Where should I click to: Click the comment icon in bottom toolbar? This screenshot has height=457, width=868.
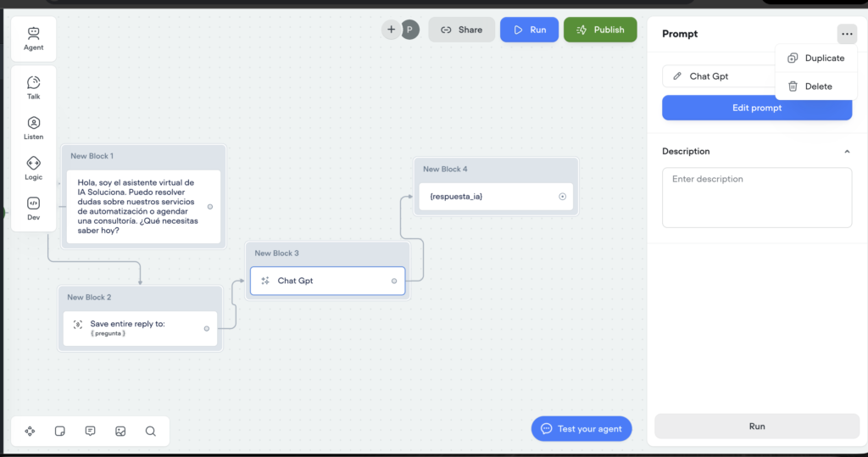[90, 431]
